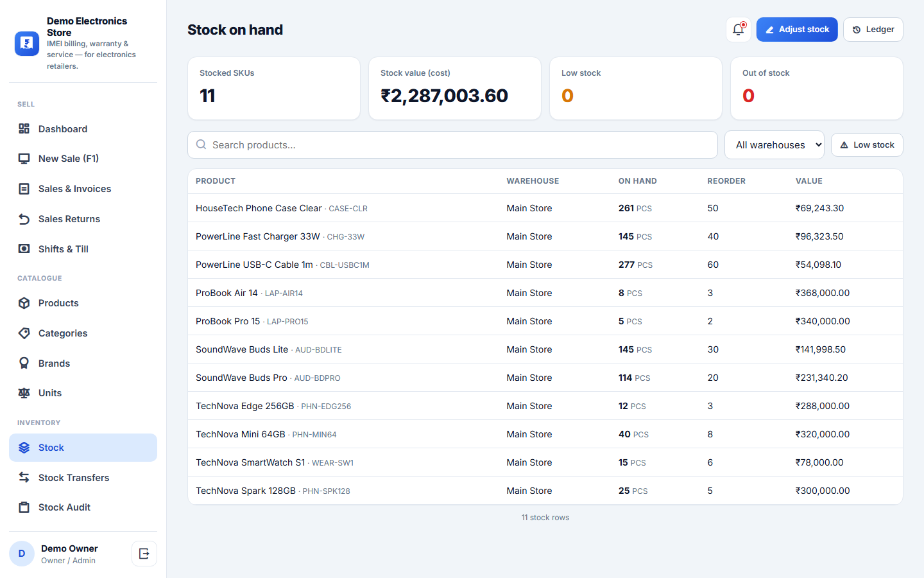The height and width of the screenshot is (578, 924).
Task: Select the New Sale monitor icon
Action: pos(24,159)
